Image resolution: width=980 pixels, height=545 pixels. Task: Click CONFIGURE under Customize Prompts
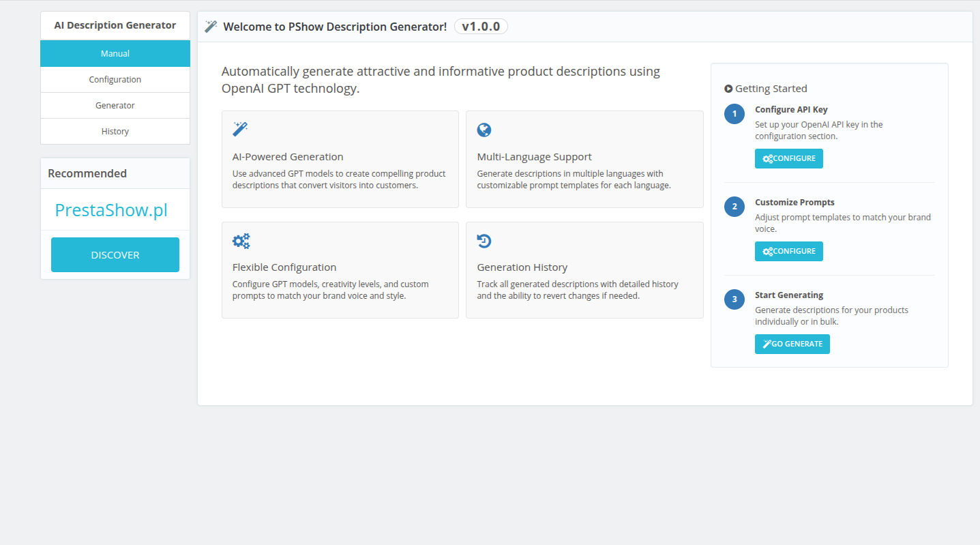[x=789, y=251]
